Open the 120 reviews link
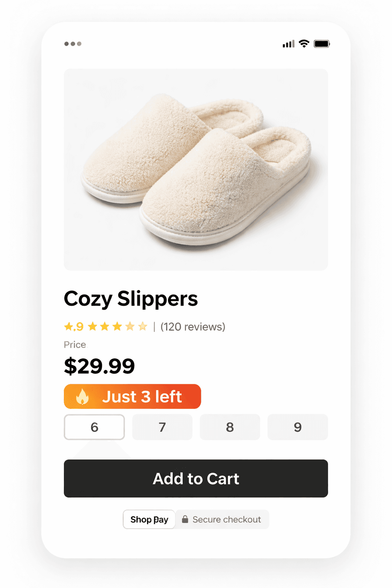392x588 pixels. click(193, 327)
